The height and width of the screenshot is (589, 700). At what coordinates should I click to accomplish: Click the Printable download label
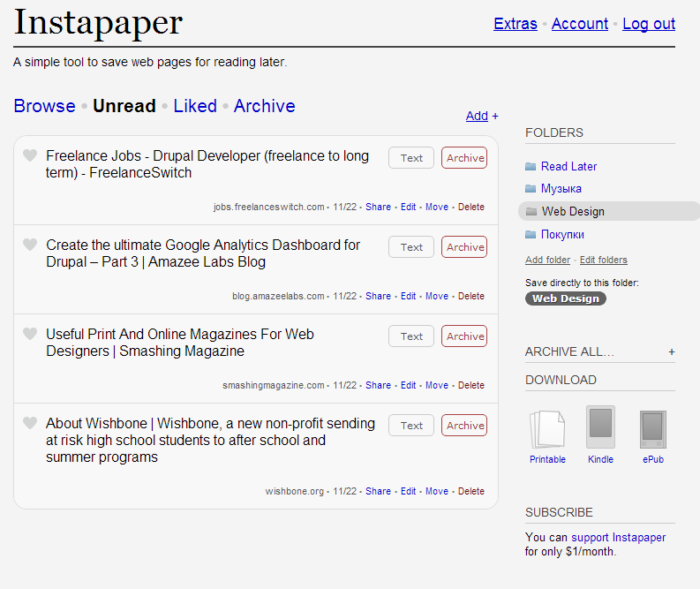(547, 459)
